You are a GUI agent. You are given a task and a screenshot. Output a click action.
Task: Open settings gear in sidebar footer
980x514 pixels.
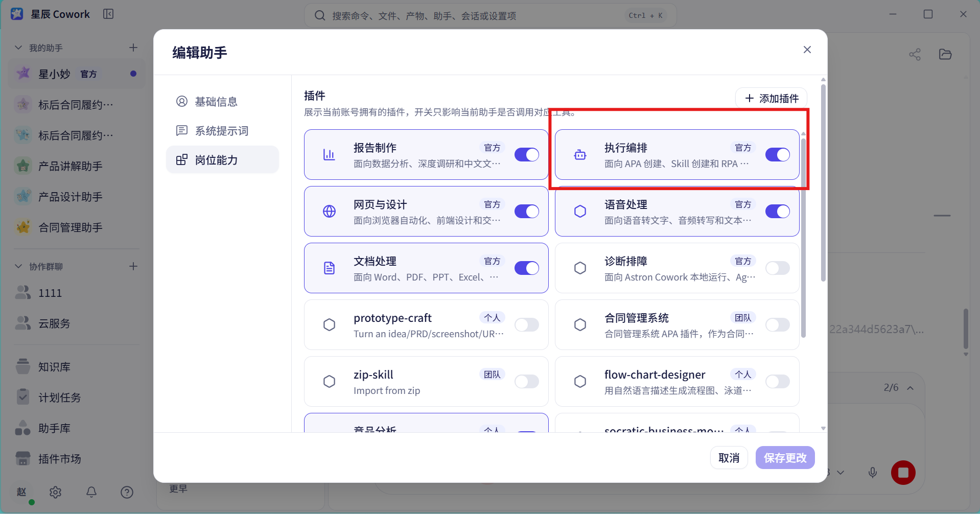coord(55,492)
